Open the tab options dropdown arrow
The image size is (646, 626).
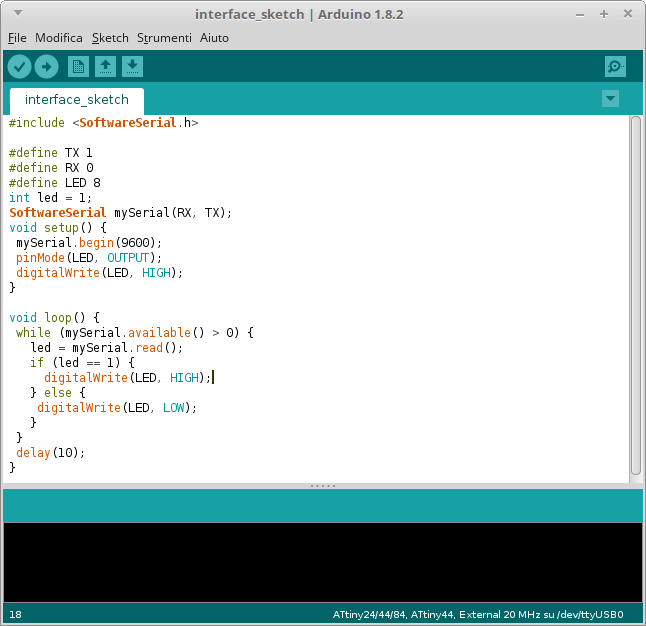pyautogui.click(x=610, y=98)
